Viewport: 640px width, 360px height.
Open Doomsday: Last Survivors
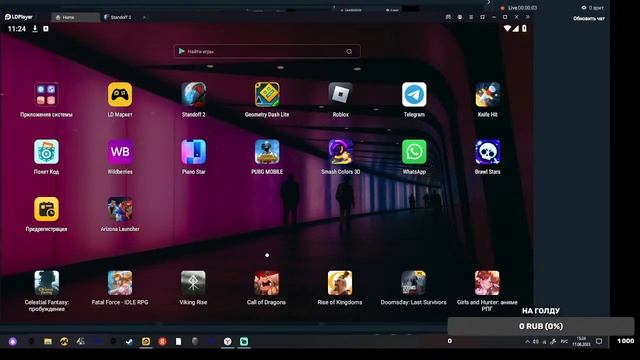413,282
